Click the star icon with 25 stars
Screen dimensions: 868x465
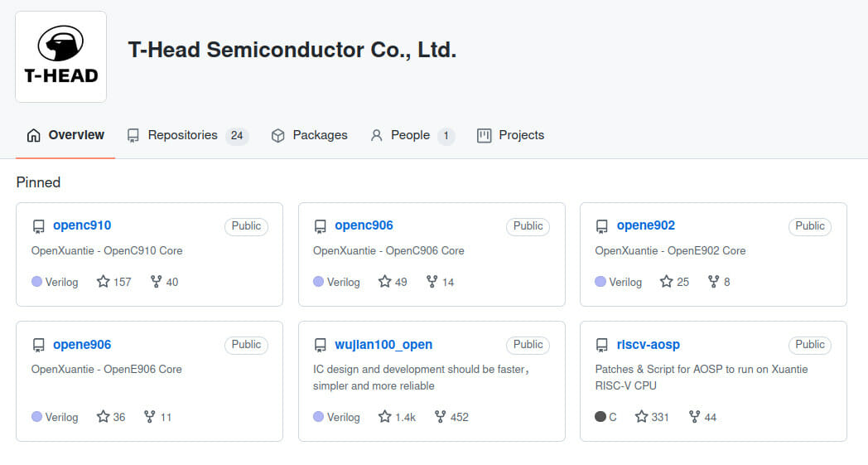667,282
